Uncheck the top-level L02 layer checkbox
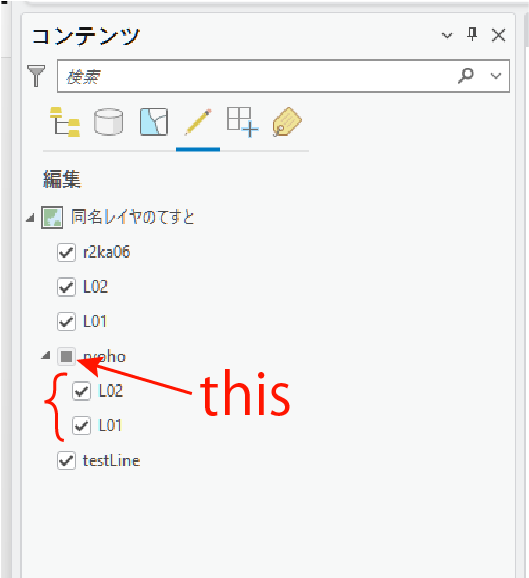Viewport: 529px width, 578px height. pyautogui.click(x=66, y=287)
